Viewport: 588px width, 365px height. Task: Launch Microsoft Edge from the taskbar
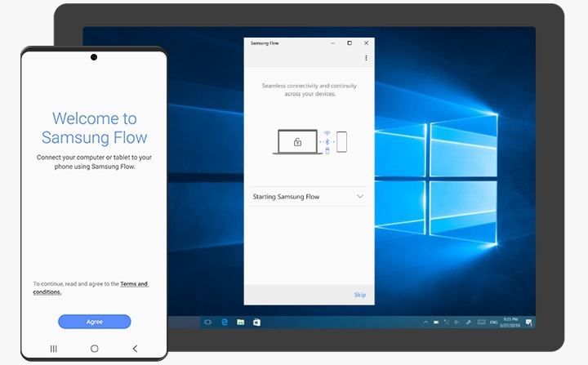225,323
